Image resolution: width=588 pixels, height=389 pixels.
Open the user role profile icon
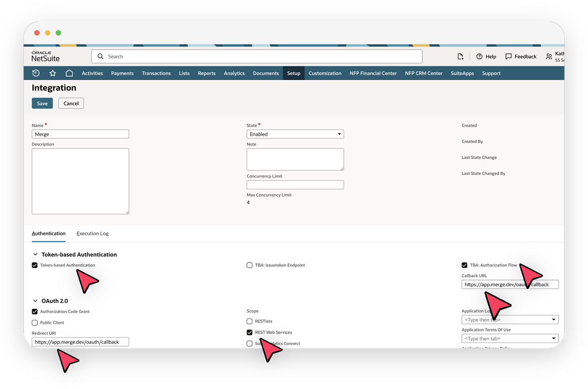tap(549, 57)
